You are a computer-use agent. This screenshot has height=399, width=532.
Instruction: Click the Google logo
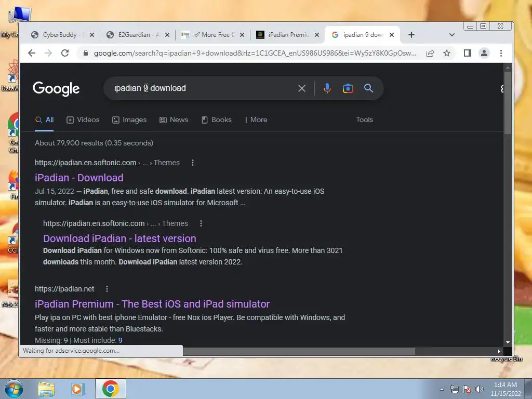(56, 89)
